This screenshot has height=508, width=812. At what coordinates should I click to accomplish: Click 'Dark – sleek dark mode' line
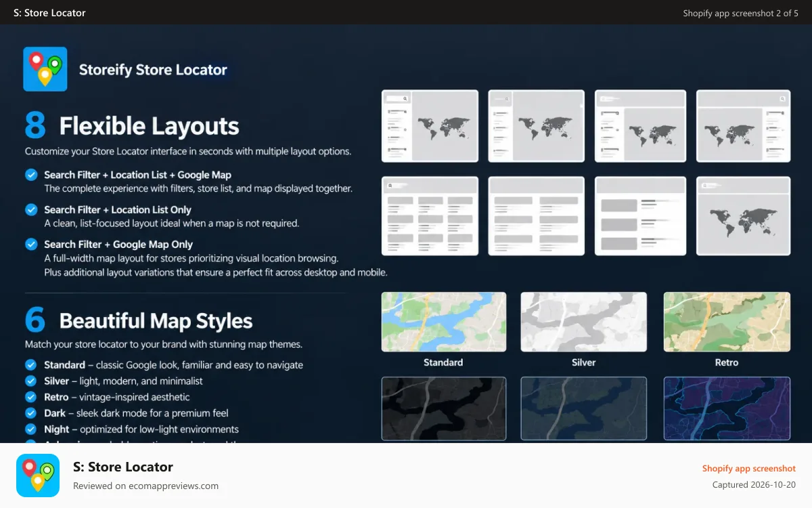[x=136, y=413]
